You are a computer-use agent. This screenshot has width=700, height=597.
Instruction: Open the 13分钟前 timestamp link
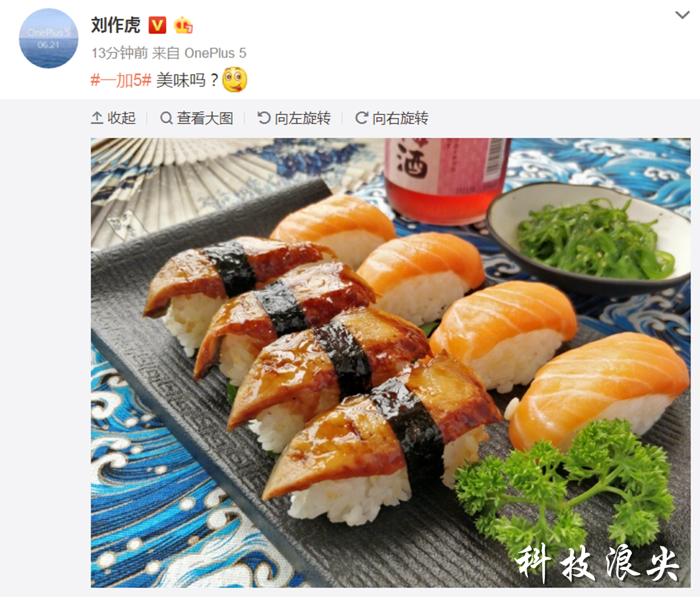(x=120, y=53)
